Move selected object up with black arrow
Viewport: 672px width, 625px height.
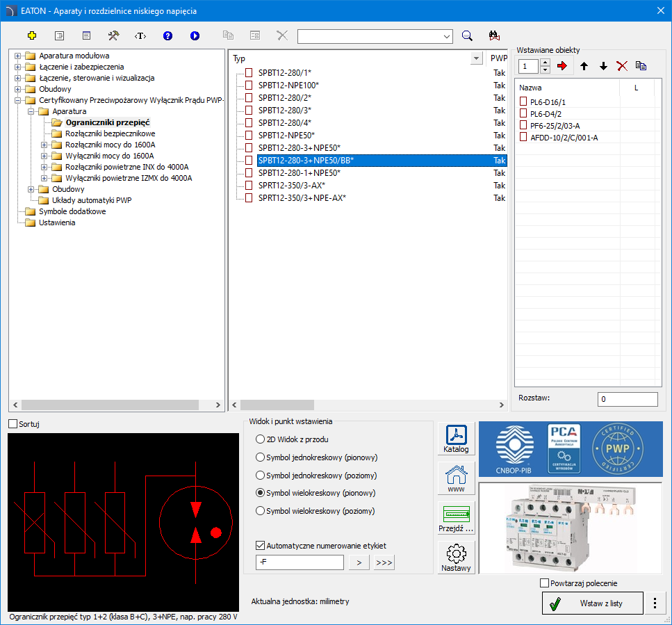coord(584,66)
